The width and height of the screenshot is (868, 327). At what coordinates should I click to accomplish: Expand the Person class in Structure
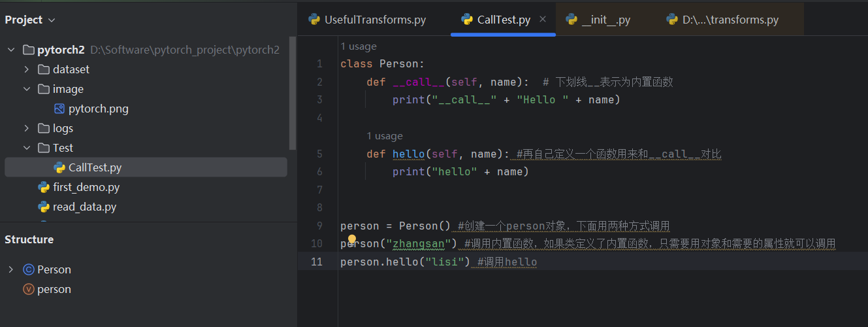[x=11, y=269]
